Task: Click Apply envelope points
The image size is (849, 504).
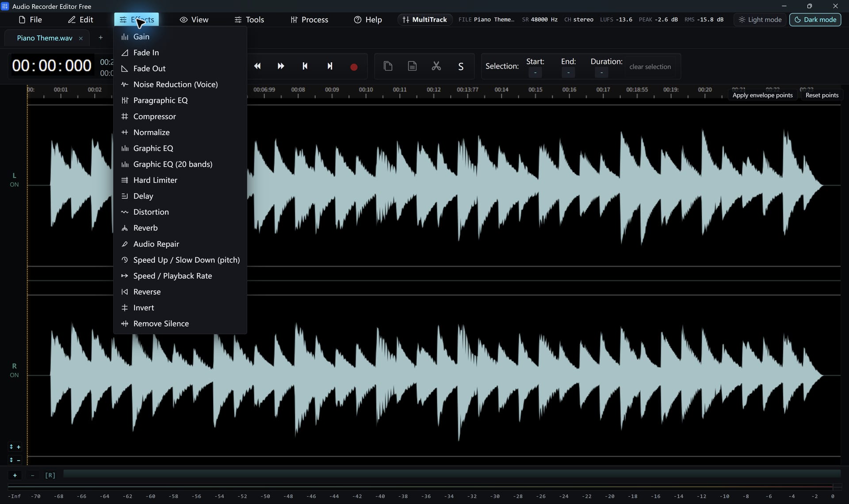Action: [x=762, y=95]
